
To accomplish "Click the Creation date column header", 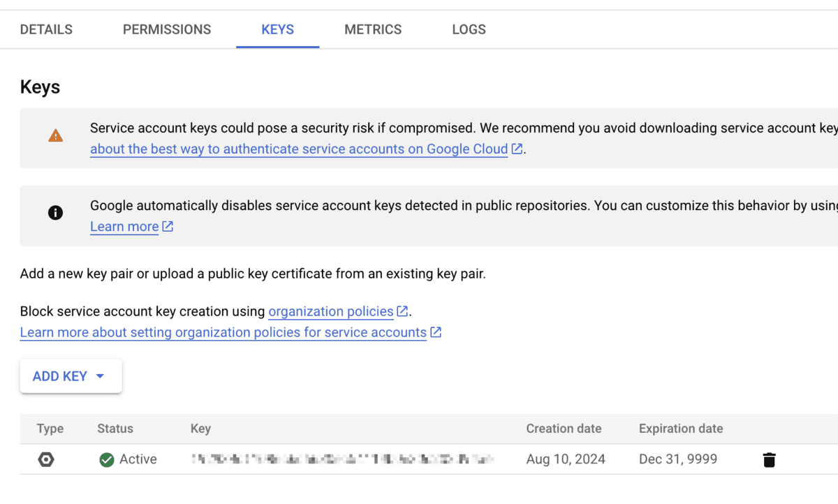I will click(564, 429).
